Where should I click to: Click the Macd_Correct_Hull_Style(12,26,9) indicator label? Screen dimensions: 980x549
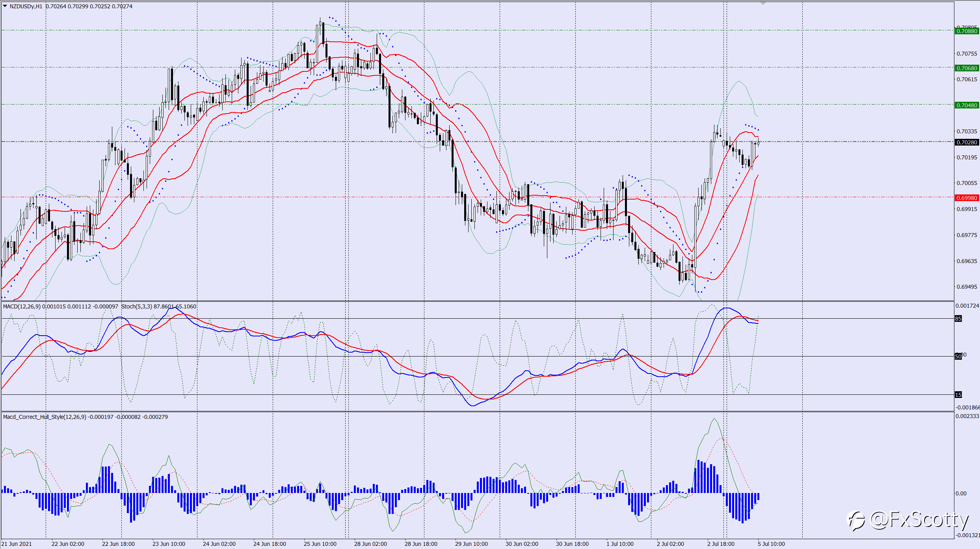click(45, 417)
